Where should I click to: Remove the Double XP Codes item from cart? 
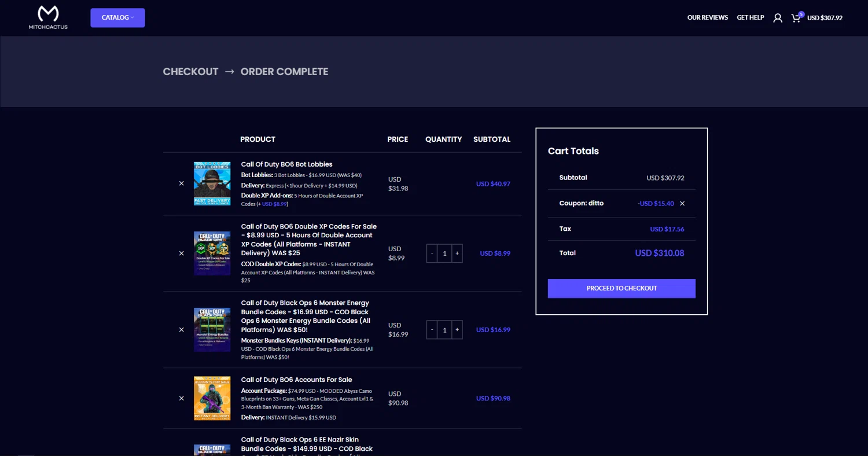coord(181,253)
